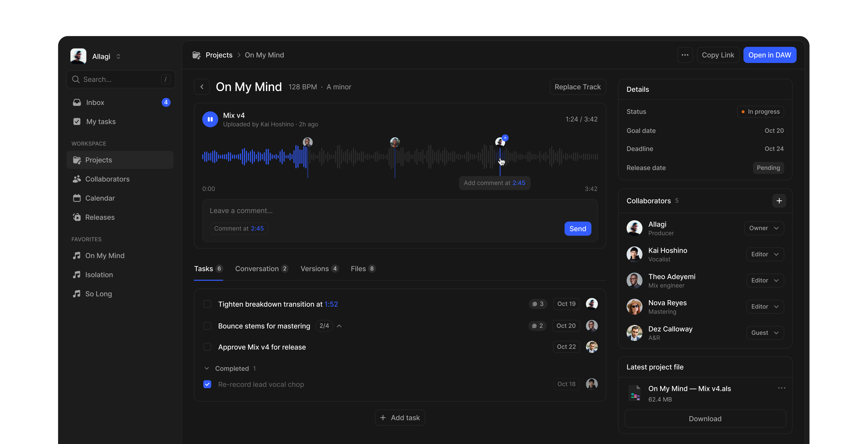Image resolution: width=868 pixels, height=444 pixels.
Task: Check the Approve Mix v4 for release task
Action: (x=207, y=347)
